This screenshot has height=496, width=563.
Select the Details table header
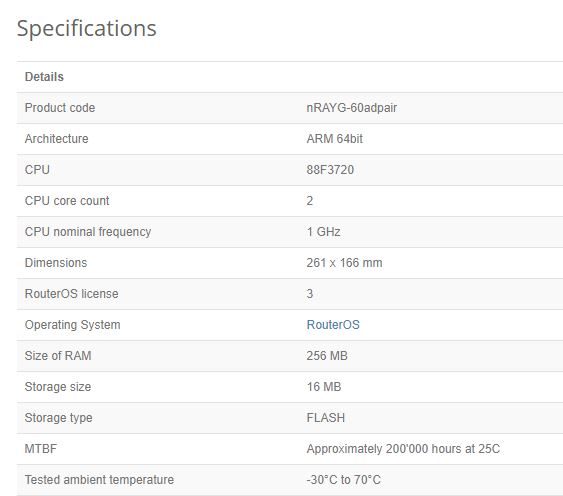(x=44, y=77)
